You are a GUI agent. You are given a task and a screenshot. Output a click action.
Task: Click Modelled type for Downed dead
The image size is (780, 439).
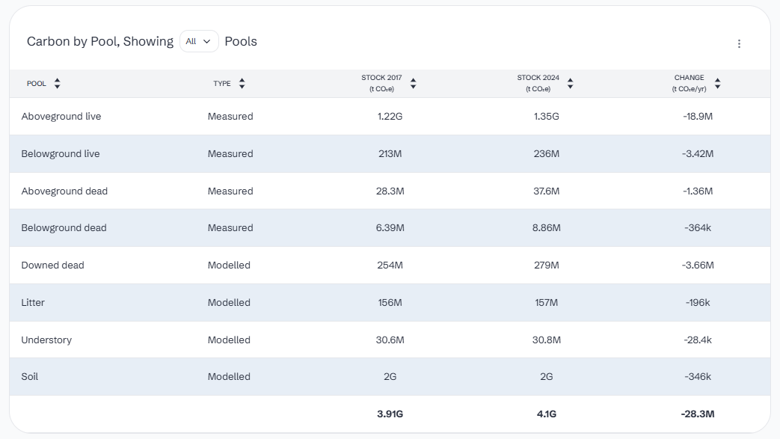click(x=229, y=265)
